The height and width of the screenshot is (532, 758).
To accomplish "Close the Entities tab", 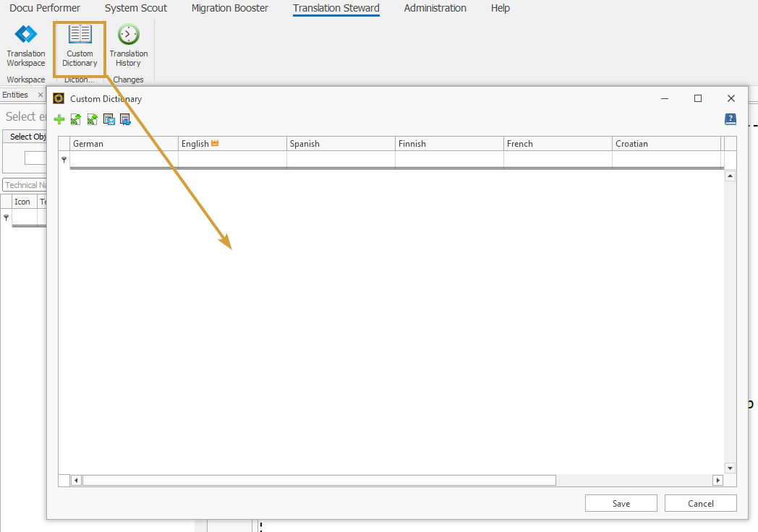I will pyautogui.click(x=41, y=95).
